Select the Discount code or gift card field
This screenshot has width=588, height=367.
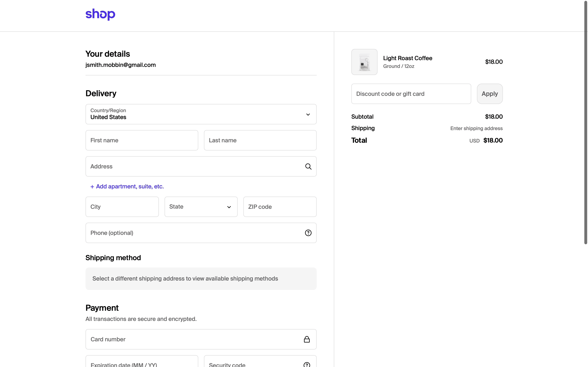pyautogui.click(x=411, y=94)
